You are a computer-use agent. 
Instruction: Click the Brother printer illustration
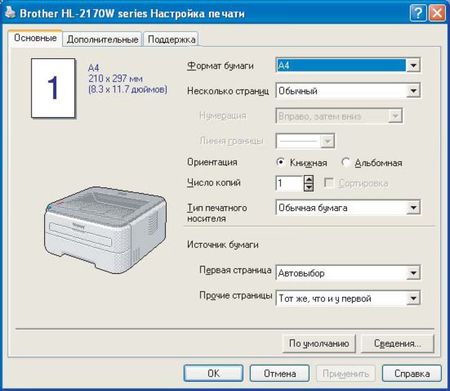[x=105, y=230]
